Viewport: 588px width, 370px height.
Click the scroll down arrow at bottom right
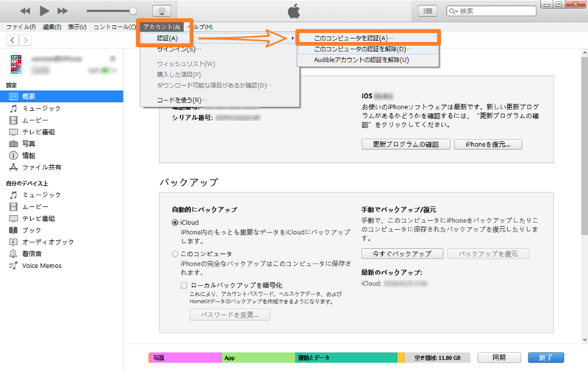pyautogui.click(x=584, y=340)
